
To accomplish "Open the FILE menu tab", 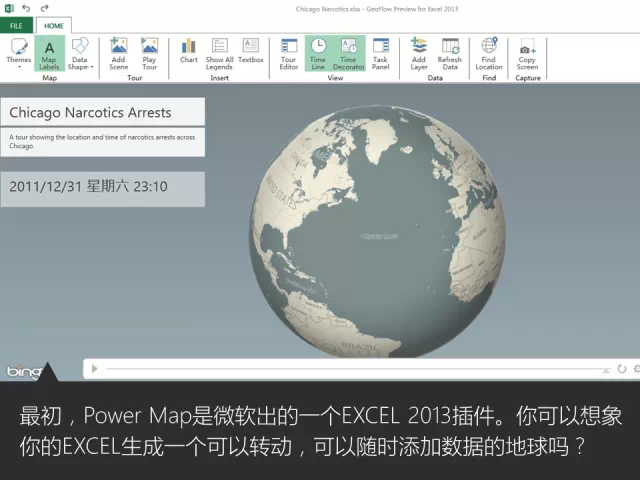I will point(16,25).
